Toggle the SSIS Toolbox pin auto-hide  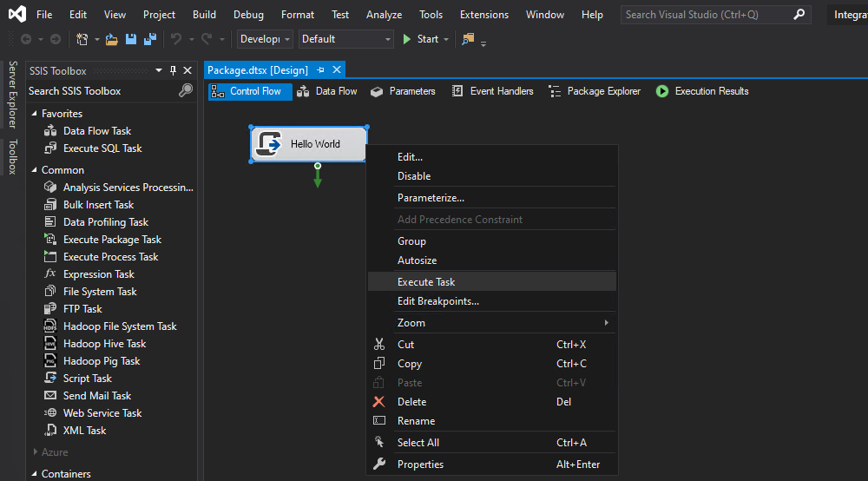click(174, 71)
